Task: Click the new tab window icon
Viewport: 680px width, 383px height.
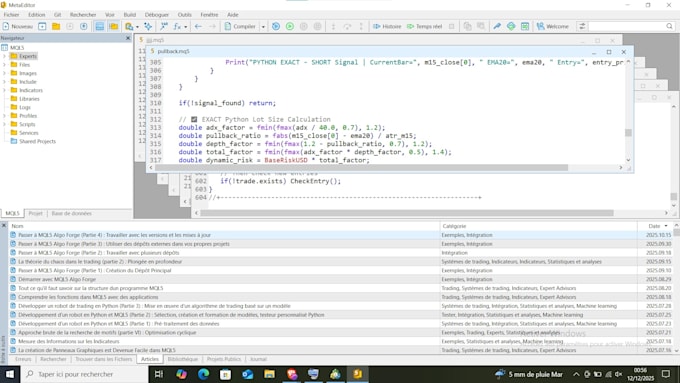Action: click(x=42, y=26)
